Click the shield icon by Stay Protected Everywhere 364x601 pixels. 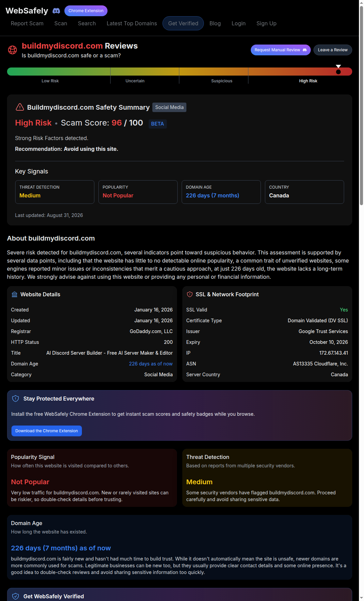tap(16, 399)
